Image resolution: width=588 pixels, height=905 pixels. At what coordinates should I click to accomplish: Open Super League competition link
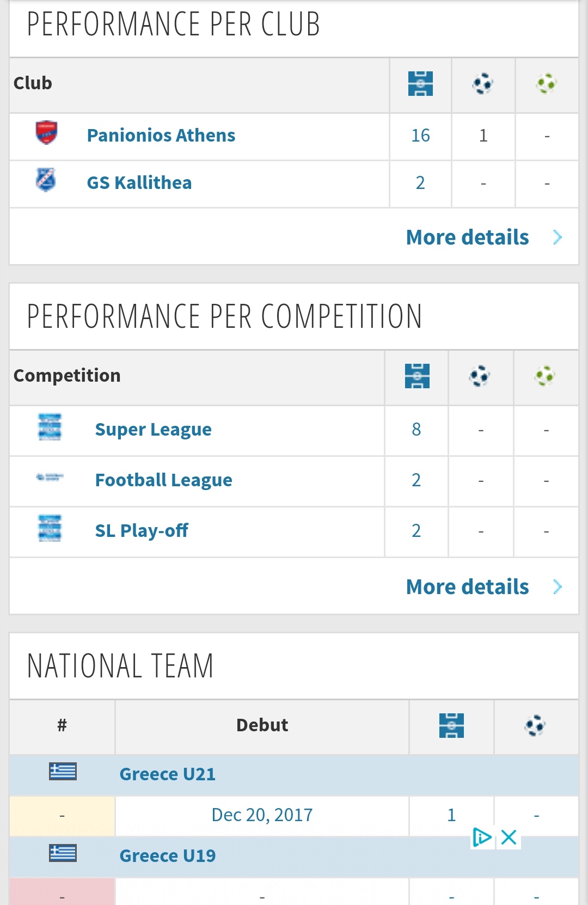[x=154, y=430]
